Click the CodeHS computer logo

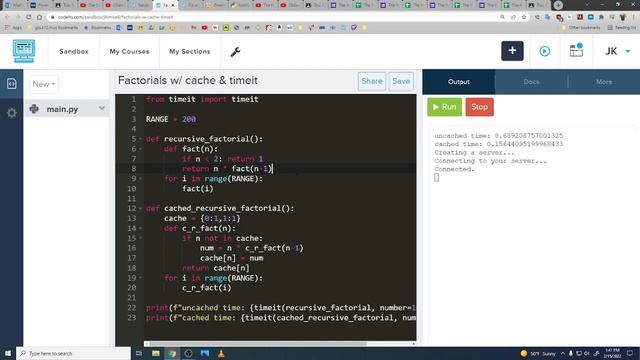click(24, 51)
